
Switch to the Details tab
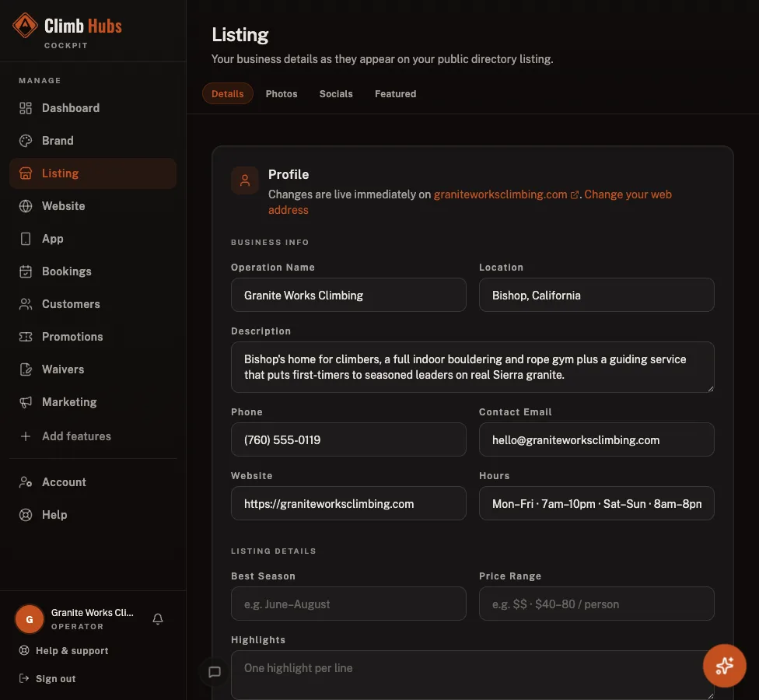(x=228, y=93)
